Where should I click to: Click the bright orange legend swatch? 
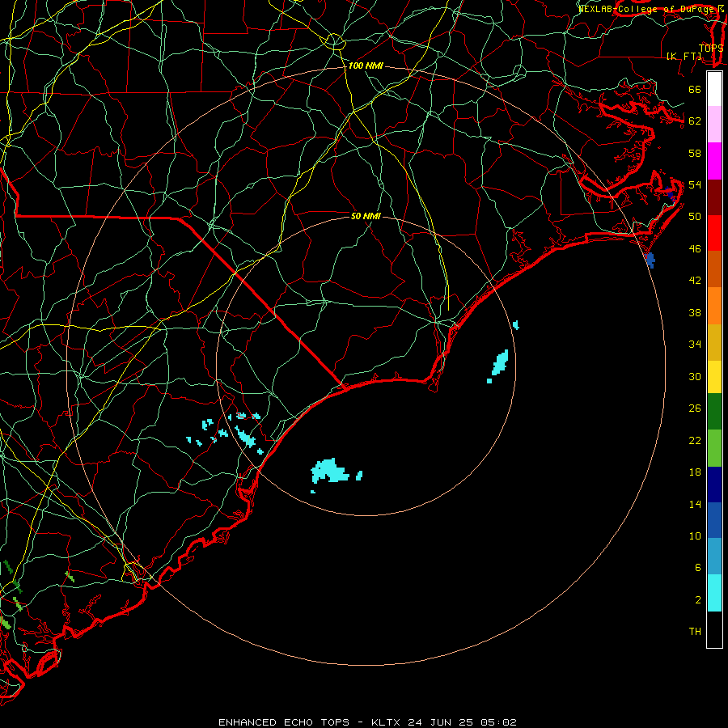click(x=714, y=306)
